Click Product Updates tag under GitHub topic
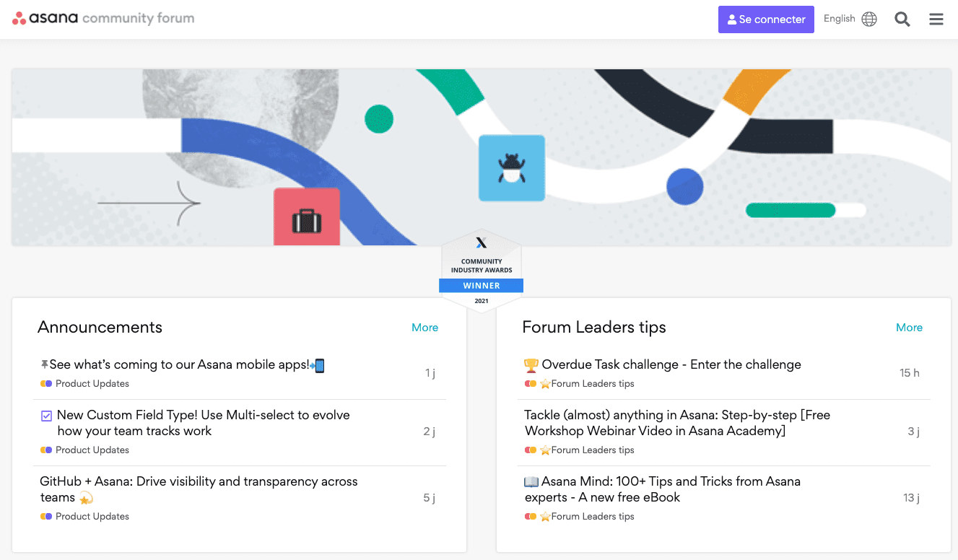 pos(85,517)
